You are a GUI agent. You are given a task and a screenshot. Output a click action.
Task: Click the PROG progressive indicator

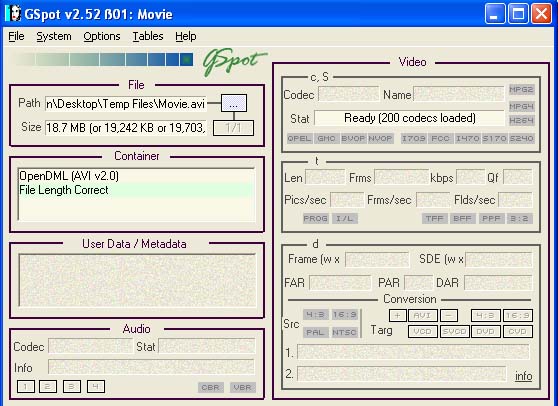point(316,218)
